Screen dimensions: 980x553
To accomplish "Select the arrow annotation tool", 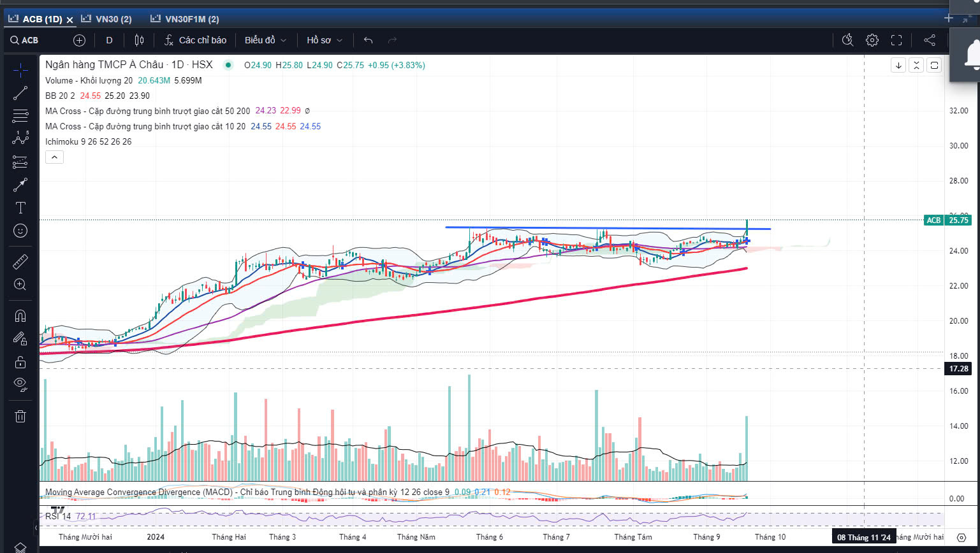I will (20, 185).
